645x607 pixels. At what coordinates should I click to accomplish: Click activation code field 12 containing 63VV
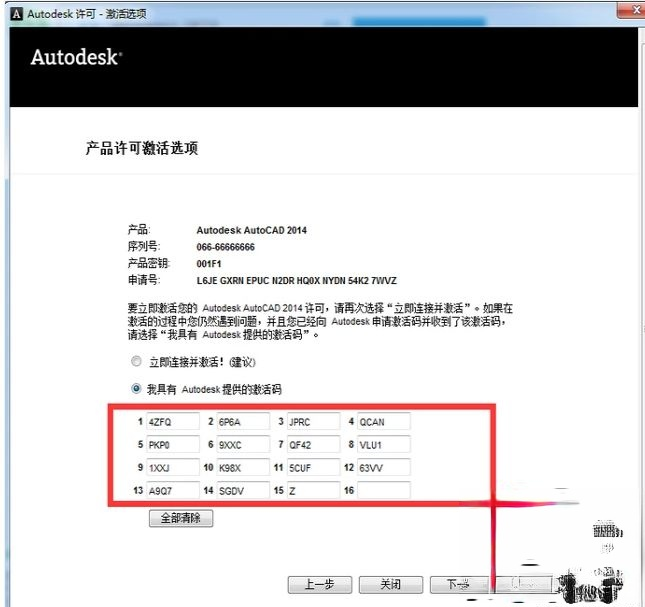(384, 468)
